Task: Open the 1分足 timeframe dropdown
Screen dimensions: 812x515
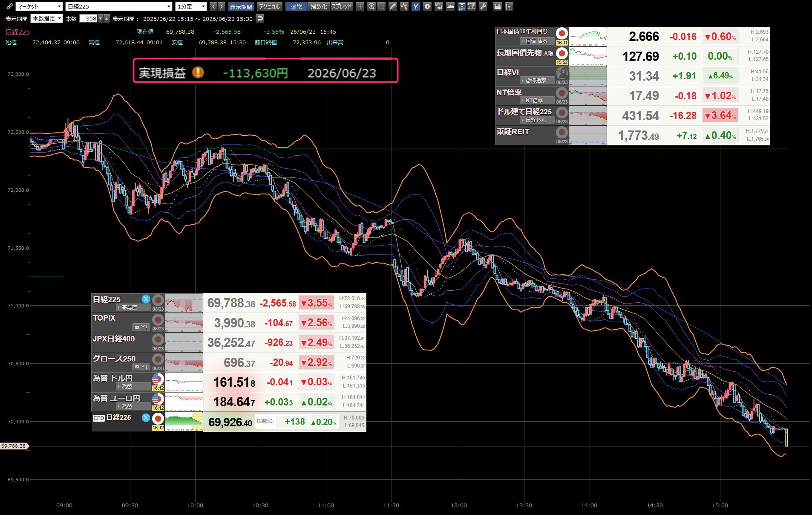Action: point(191,6)
